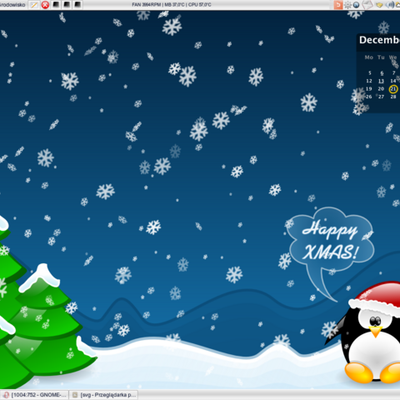
Task: Select day 12 in the calendar
Action: coord(369,81)
